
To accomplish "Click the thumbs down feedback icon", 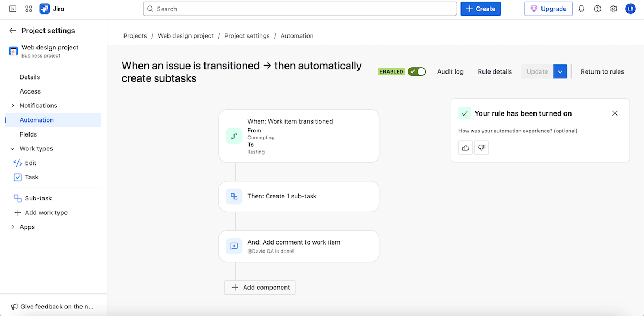I will pyautogui.click(x=482, y=148).
